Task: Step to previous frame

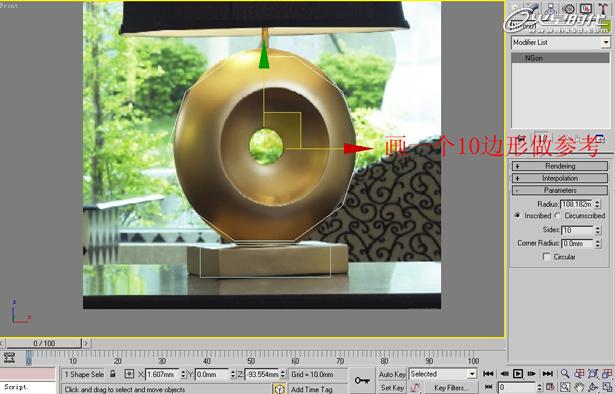Action: pyautogui.click(x=504, y=374)
